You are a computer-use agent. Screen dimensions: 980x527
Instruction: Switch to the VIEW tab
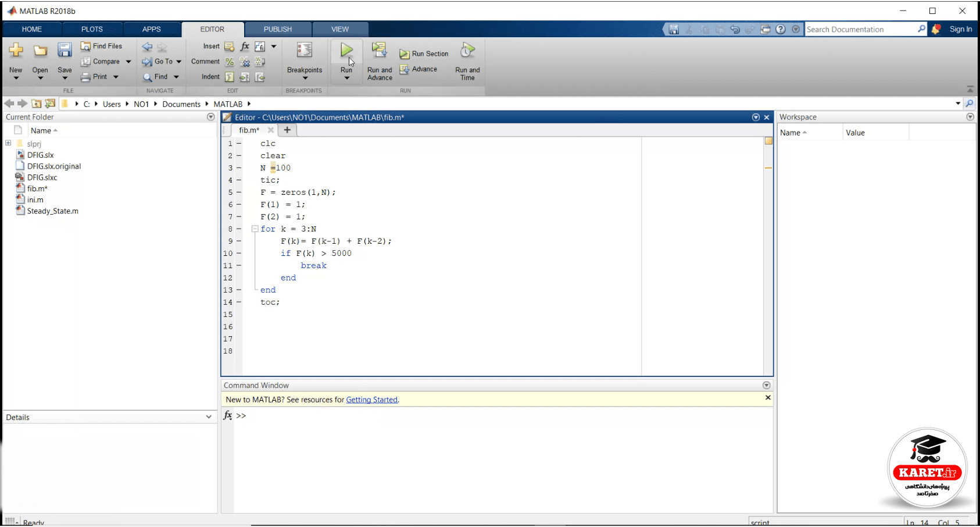click(x=340, y=29)
